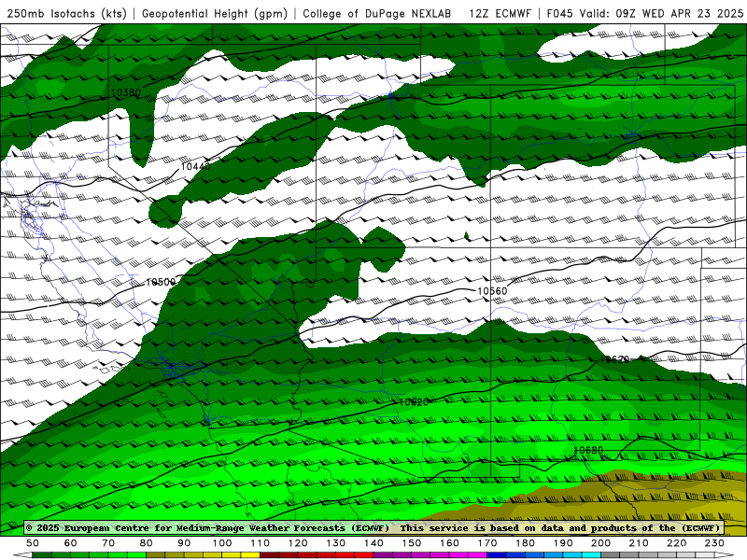Pick the olive swatch starting at 80
747x560 pixels.
pyautogui.click(x=155, y=555)
